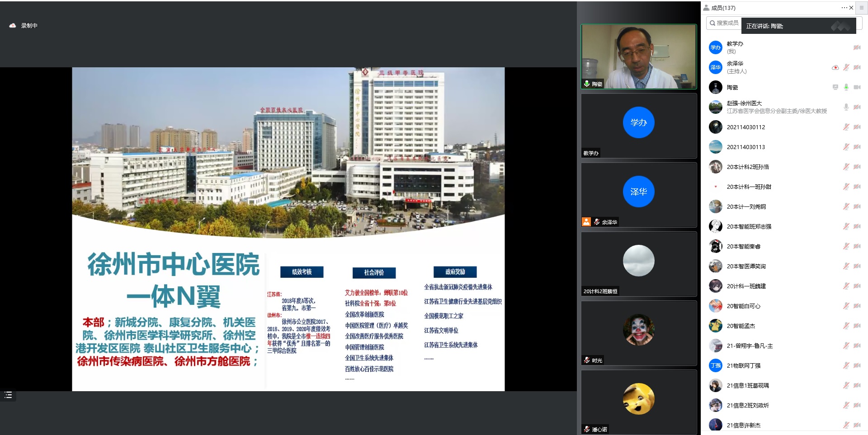This screenshot has width=868, height=435.
Task: Click the 正在讲话: 陶瓷 speaking banner
Action: pos(798,26)
